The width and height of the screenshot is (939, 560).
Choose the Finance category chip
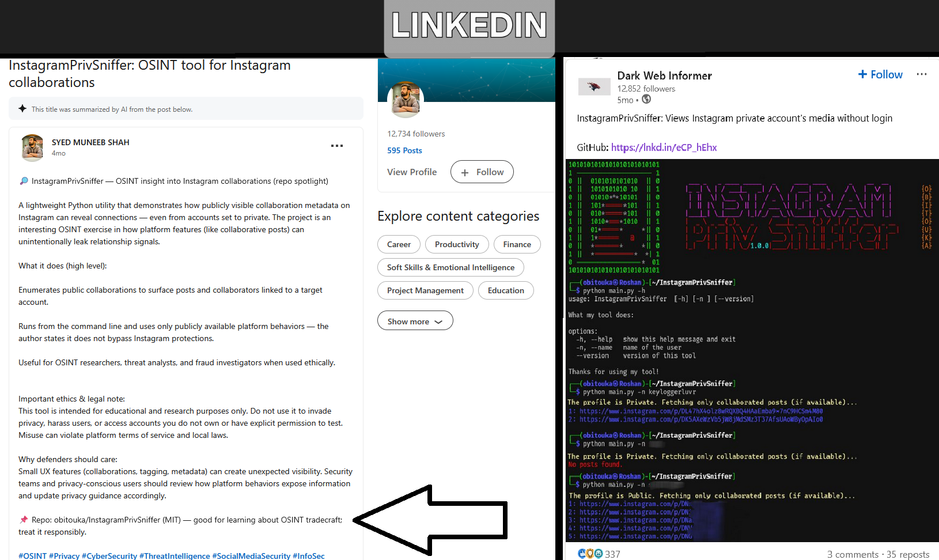click(517, 244)
